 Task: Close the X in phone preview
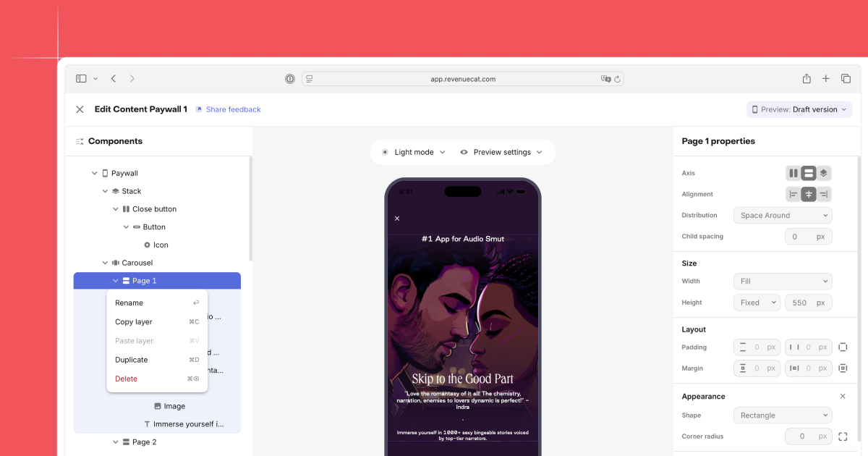[397, 218]
